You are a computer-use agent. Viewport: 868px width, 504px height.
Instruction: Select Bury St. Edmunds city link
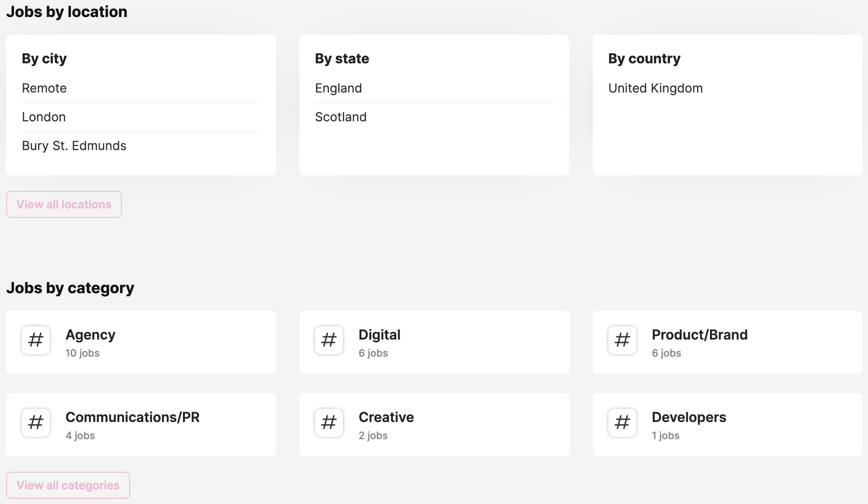coord(74,146)
